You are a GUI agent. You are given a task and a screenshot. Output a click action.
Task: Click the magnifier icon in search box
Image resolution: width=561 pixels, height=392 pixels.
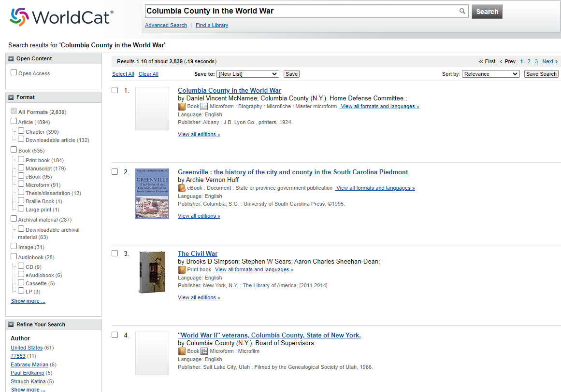(x=462, y=11)
